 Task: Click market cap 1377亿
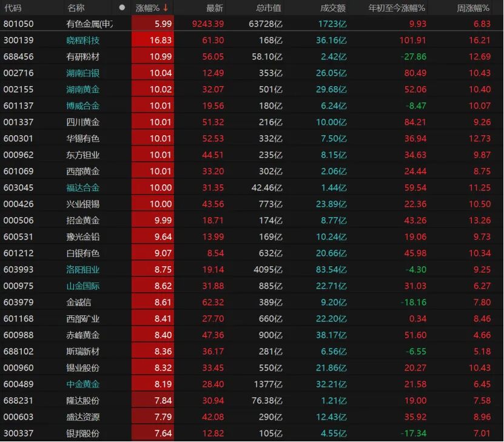(268, 384)
